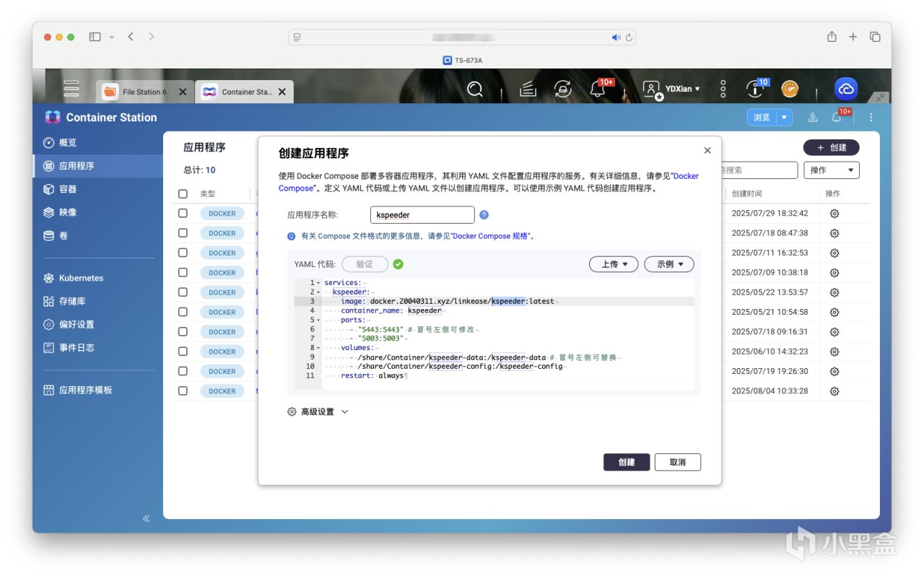The width and height of the screenshot is (924, 576).
Task: Click the + 创建 button above the list
Action: [831, 147]
